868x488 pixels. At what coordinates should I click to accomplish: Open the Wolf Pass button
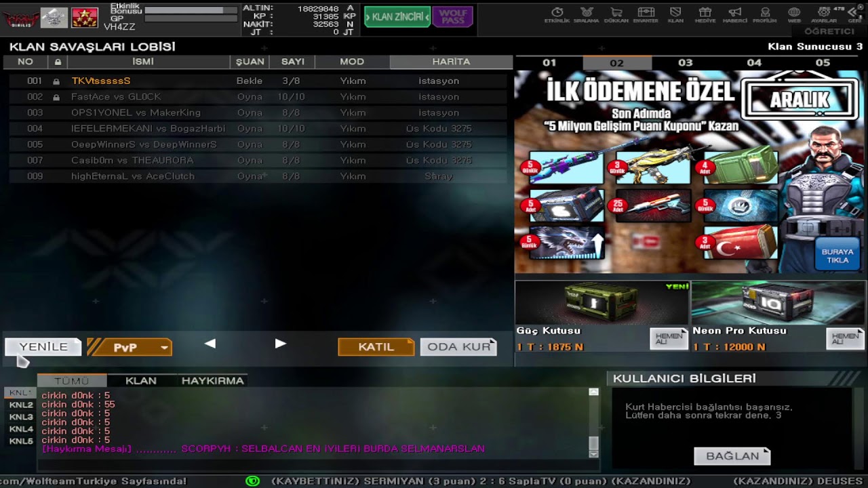pos(452,17)
